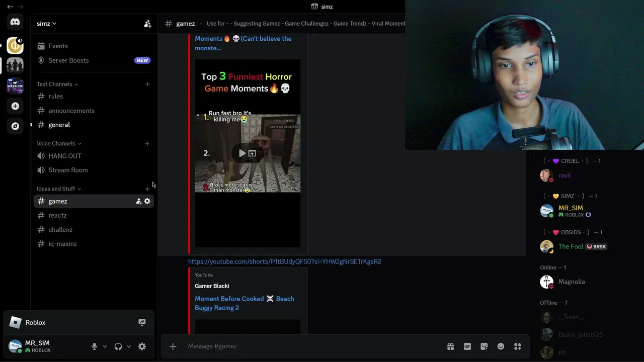
Task: Open Server Boosts
Action: coord(94,60)
